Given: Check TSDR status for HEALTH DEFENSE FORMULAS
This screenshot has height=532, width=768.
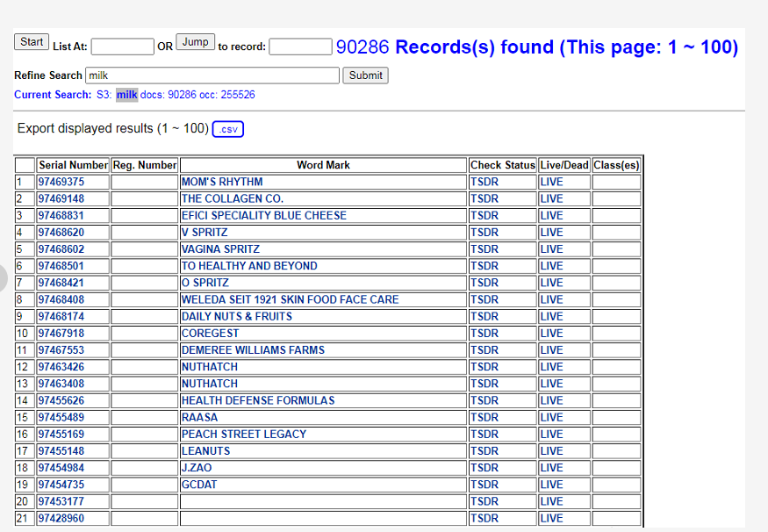Looking at the screenshot, I should click(x=484, y=400).
